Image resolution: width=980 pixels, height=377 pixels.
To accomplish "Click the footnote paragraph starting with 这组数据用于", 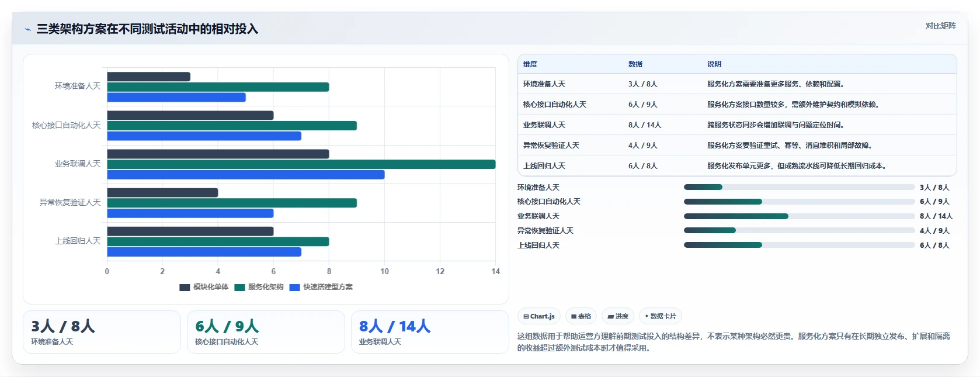I will (x=734, y=342).
